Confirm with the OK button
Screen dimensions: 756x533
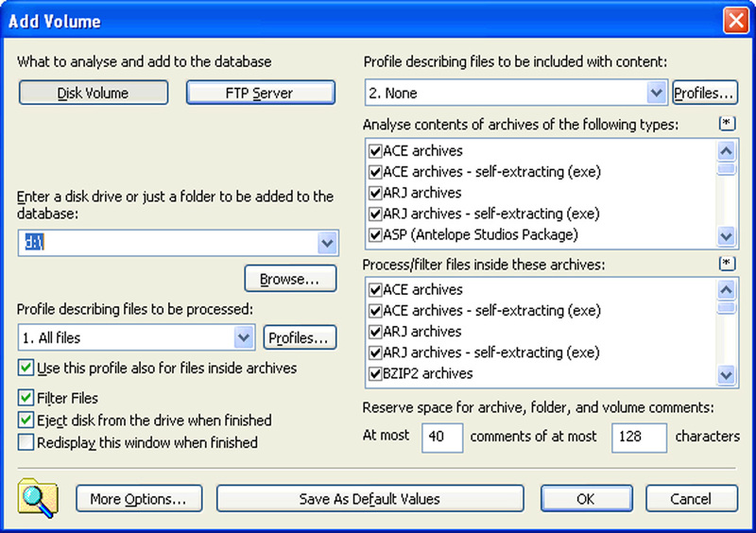pos(586,499)
